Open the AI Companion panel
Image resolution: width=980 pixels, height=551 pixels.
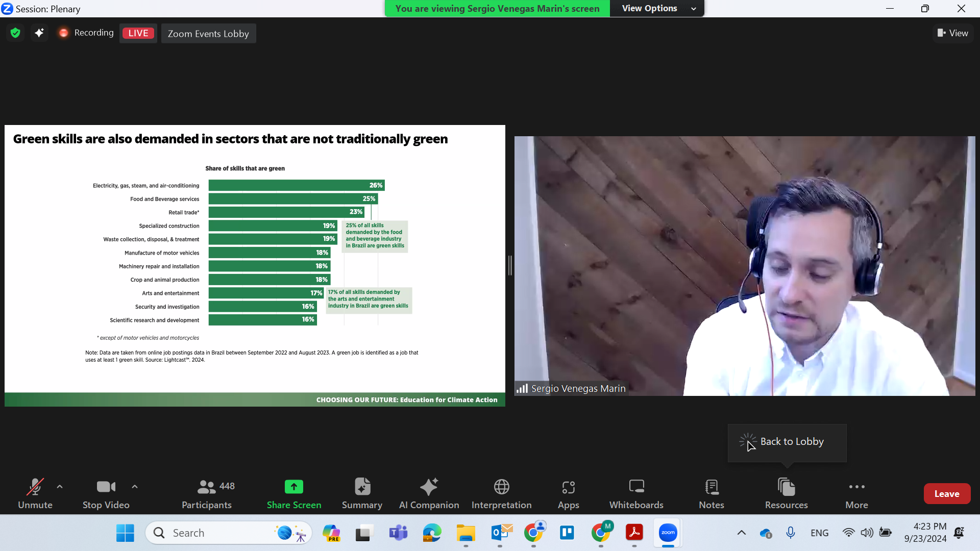tap(429, 493)
